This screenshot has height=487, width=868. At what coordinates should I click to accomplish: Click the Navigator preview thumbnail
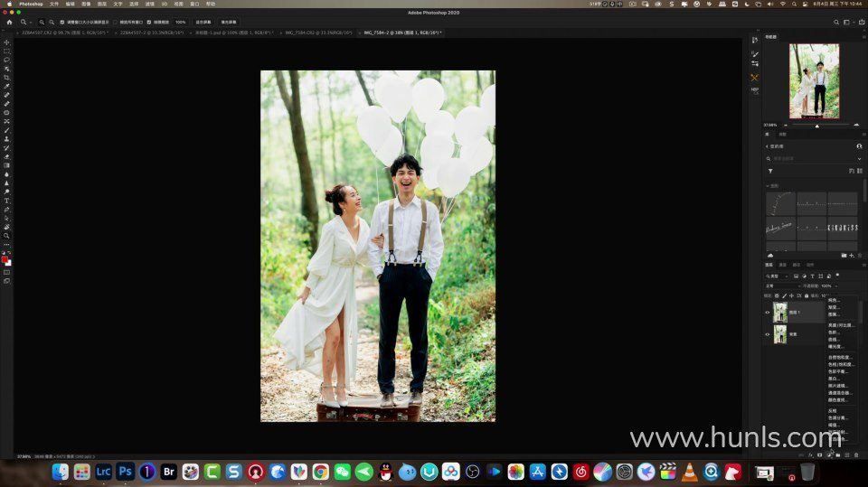pyautogui.click(x=814, y=81)
